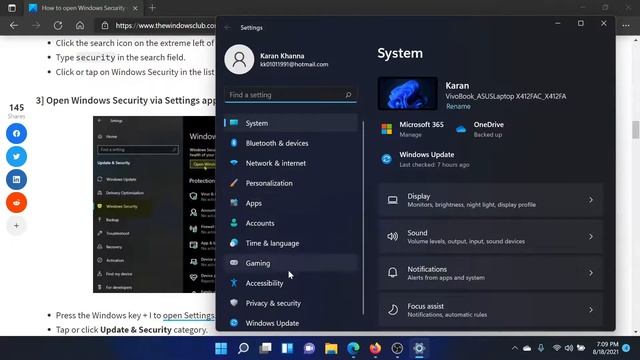Click the Focus assist moon icon
640x360 pixels.
click(393, 310)
